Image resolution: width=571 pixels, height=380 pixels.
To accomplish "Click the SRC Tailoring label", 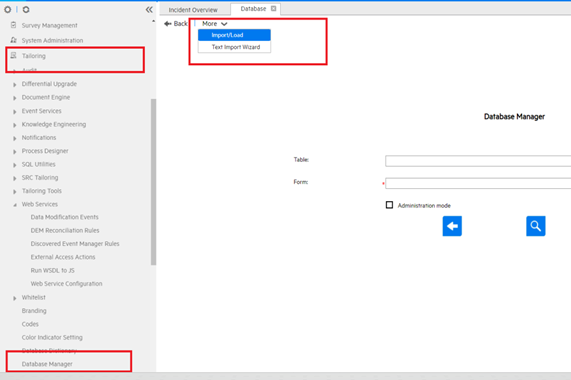I will (x=40, y=178).
